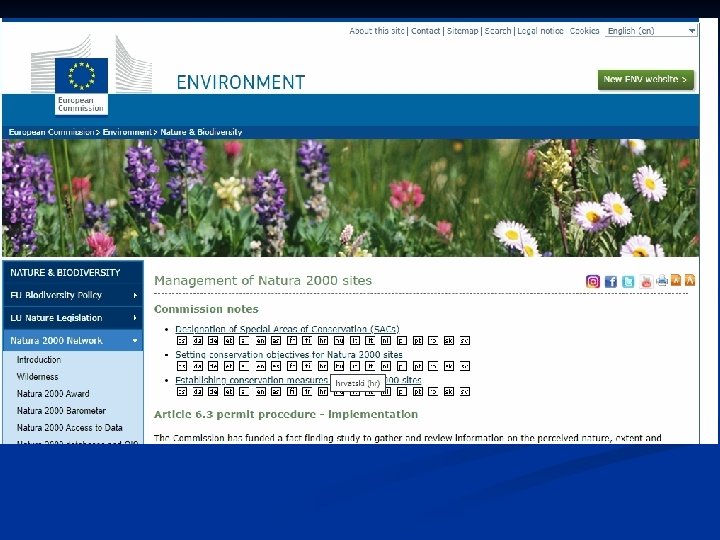720x540 pixels.
Task: Open the Sitemap link in top bar
Action: pyautogui.click(x=462, y=31)
